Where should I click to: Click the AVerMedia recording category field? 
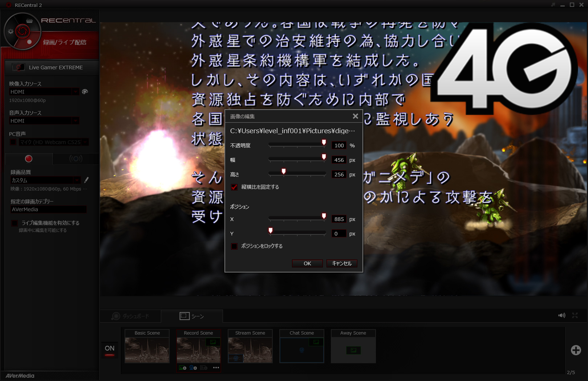48,209
